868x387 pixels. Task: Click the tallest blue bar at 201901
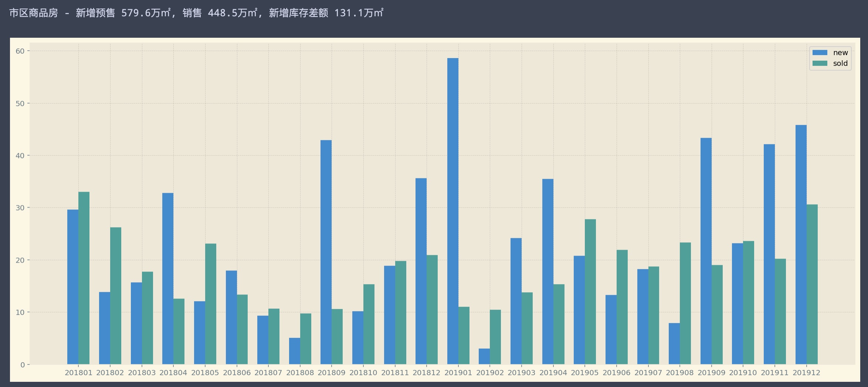[452, 211]
